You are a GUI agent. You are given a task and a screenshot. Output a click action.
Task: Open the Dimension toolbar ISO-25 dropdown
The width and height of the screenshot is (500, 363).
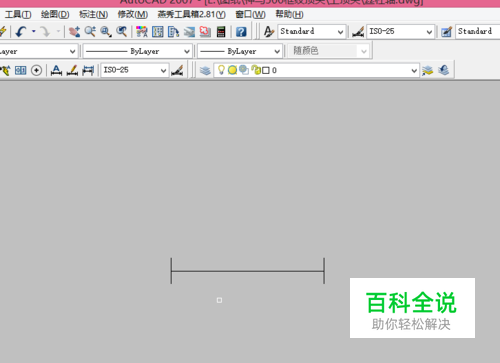click(135, 70)
